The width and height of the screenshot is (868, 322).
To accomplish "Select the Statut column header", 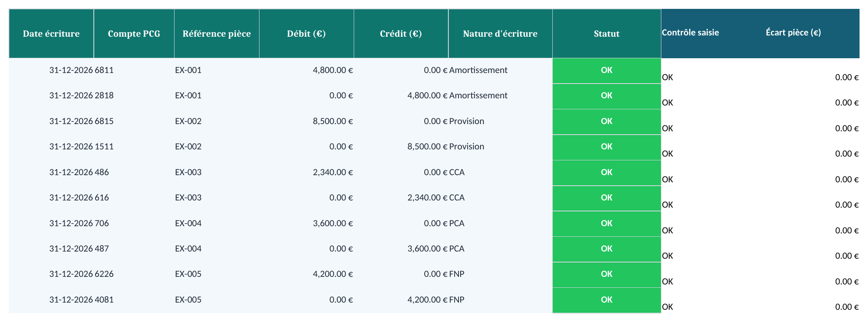I will point(606,34).
